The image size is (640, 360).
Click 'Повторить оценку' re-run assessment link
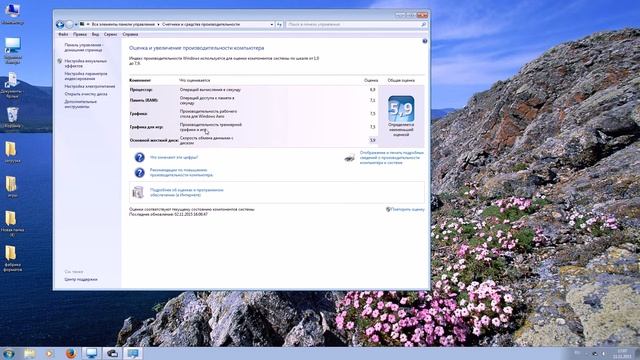tap(407, 209)
